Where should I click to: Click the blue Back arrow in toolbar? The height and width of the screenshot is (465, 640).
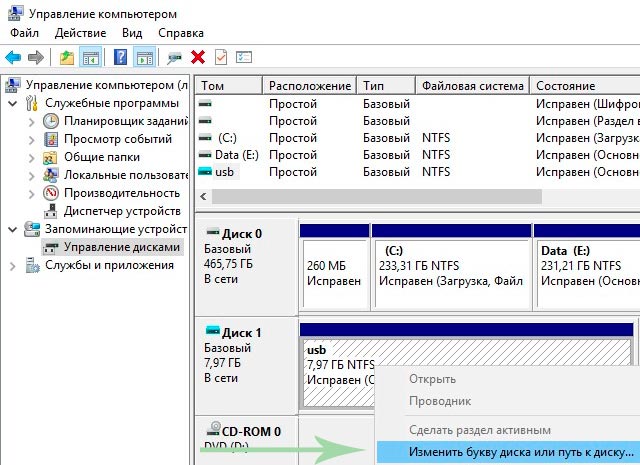point(13,57)
